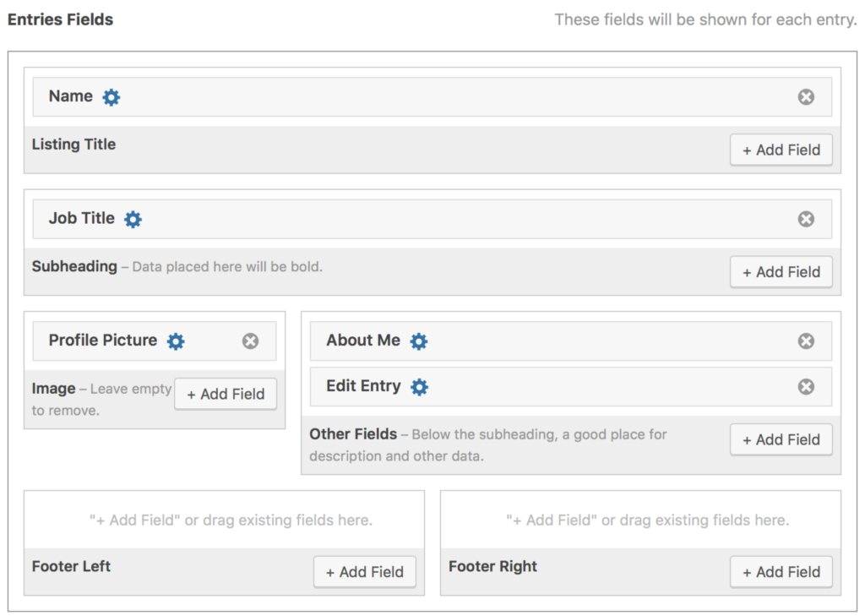Select the Name field row
This screenshot has height=616, width=865.
pyautogui.click(x=432, y=97)
